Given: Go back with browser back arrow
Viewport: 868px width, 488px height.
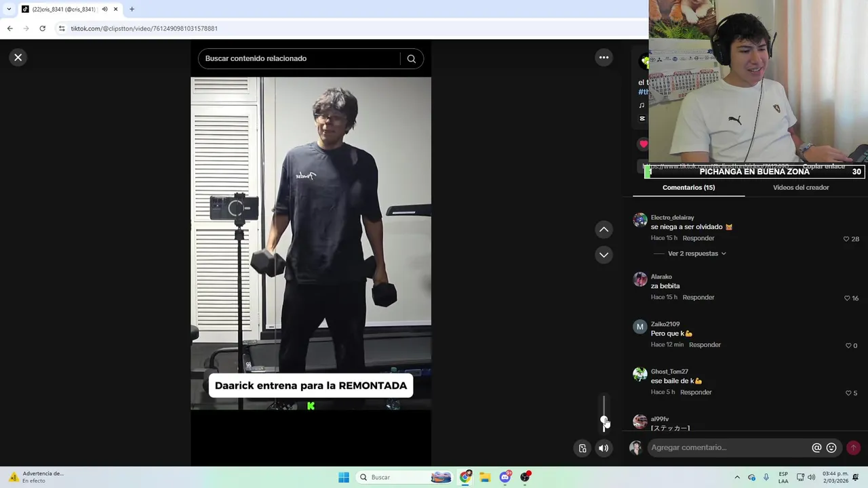Looking at the screenshot, I should 9,28.
